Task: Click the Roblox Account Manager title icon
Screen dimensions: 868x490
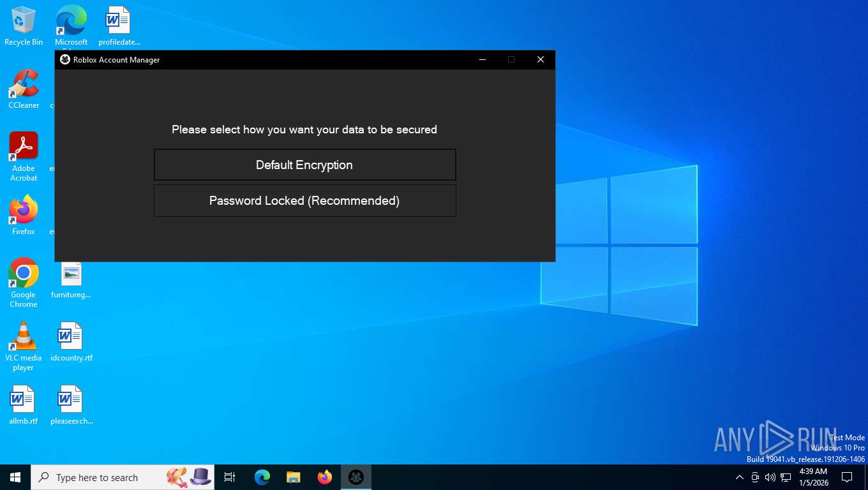Action: [x=64, y=59]
